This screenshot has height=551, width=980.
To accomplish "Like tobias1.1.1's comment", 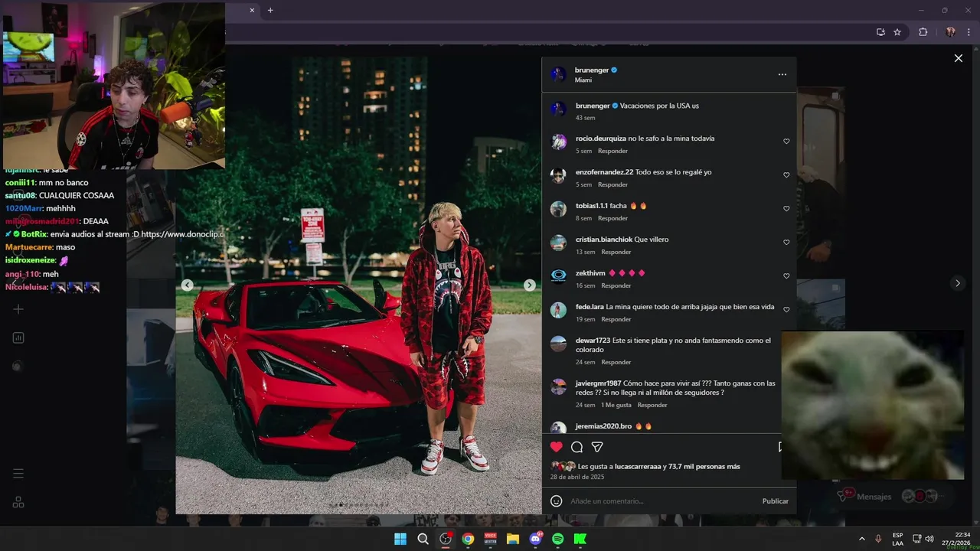I will click(x=786, y=209).
